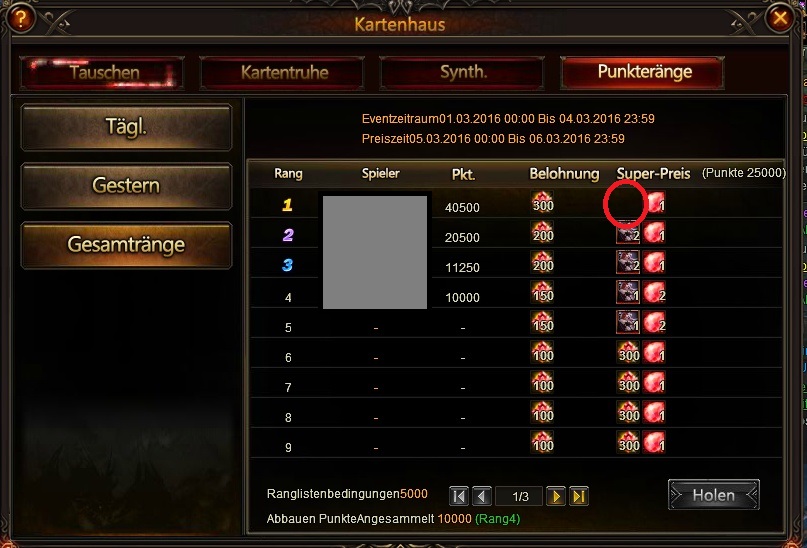
Task: Open the help question mark icon
Action: click(20, 19)
